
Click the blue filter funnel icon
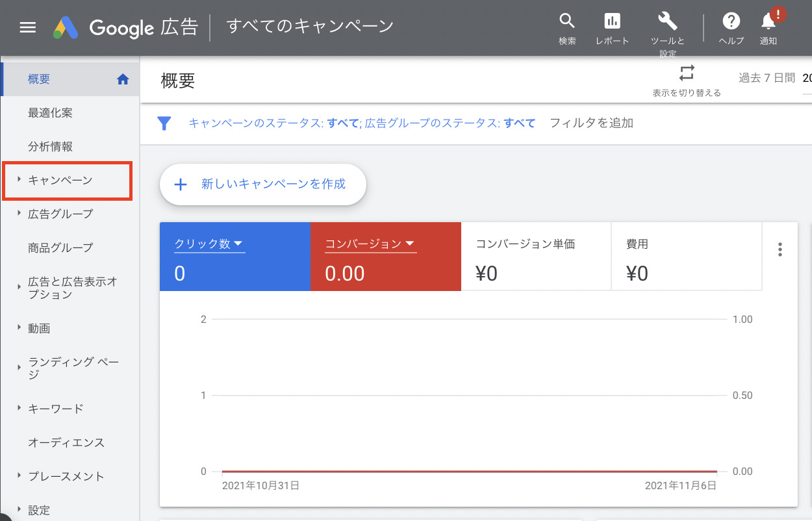164,123
